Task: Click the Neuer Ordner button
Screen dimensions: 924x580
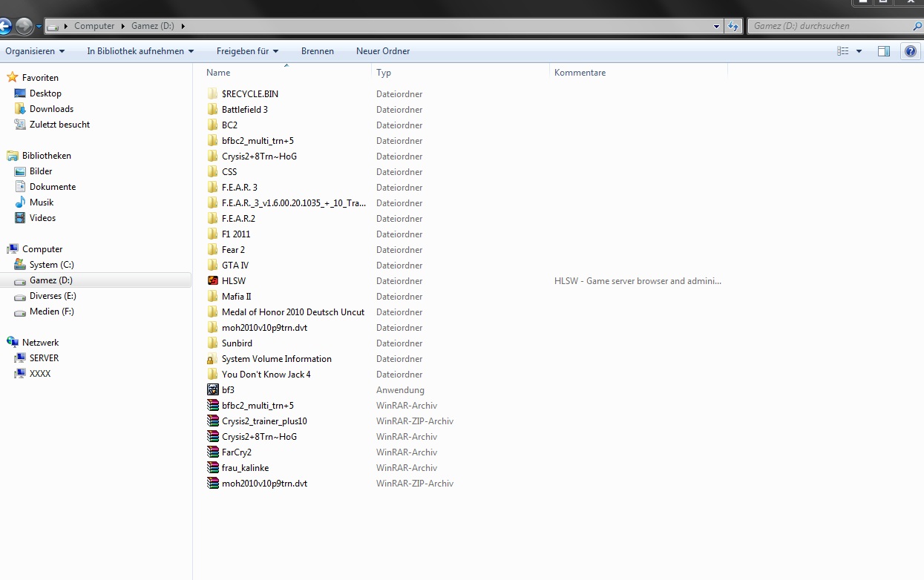Action: [x=383, y=51]
